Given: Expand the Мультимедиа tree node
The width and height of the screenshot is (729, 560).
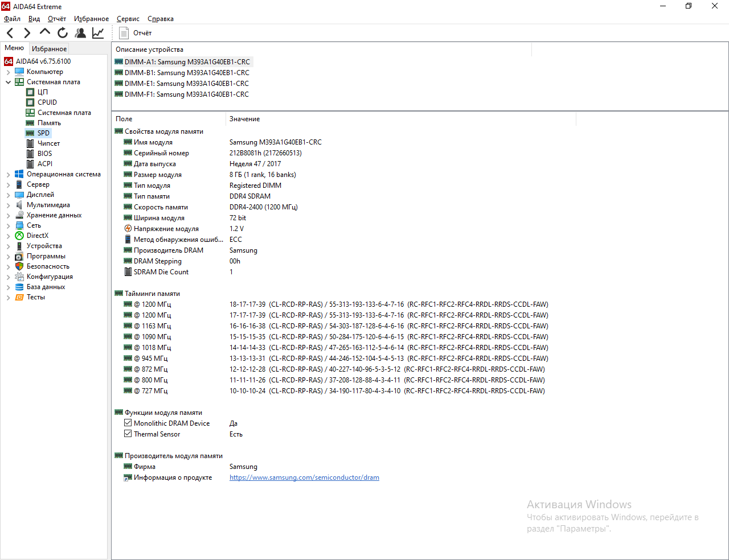Looking at the screenshot, I should click(8, 205).
